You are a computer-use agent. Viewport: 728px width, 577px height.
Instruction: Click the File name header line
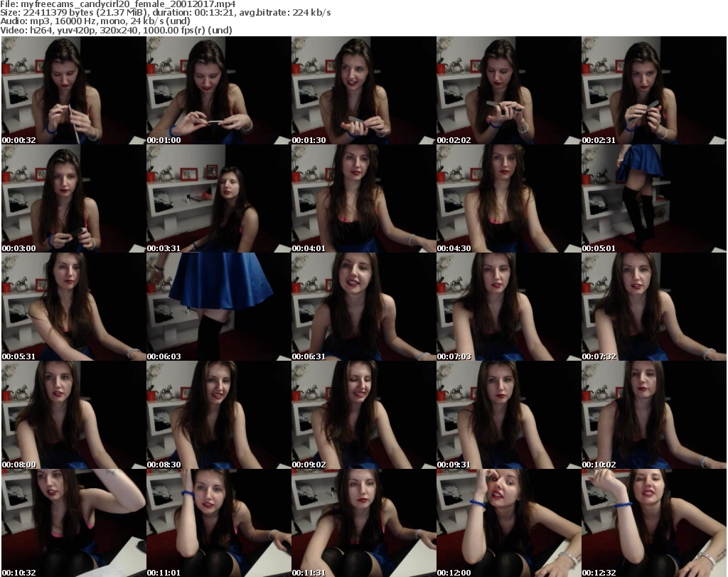click(x=118, y=4)
